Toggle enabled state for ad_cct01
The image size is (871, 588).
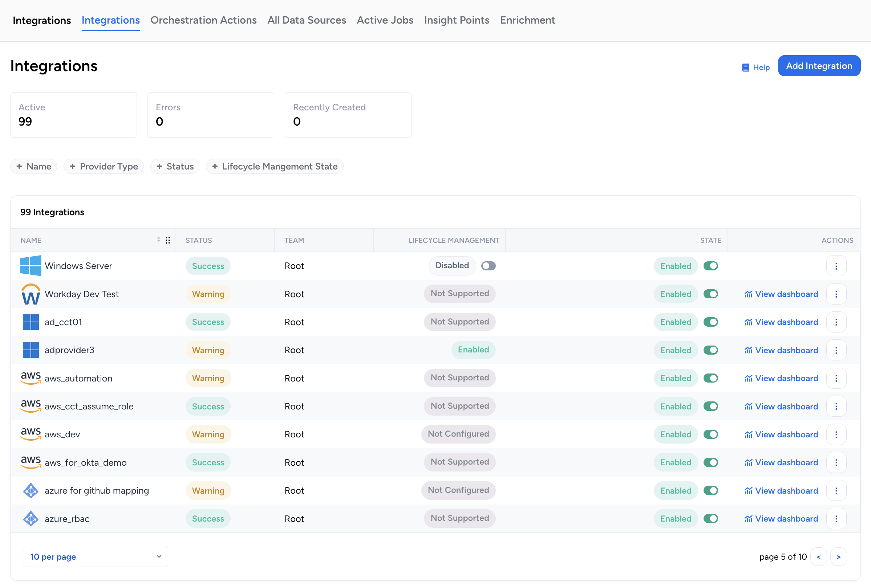point(710,322)
